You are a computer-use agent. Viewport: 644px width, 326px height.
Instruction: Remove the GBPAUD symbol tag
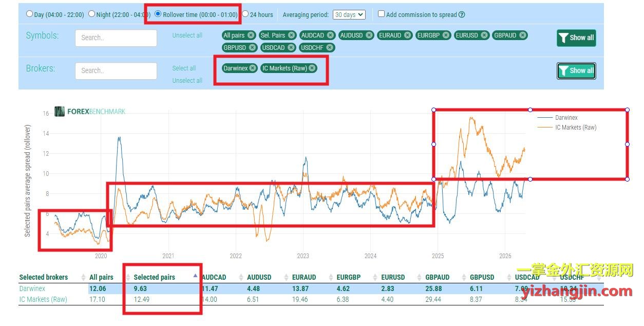[x=522, y=35]
